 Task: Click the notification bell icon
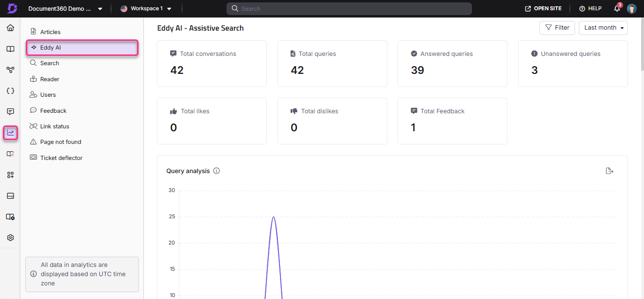(x=616, y=8)
